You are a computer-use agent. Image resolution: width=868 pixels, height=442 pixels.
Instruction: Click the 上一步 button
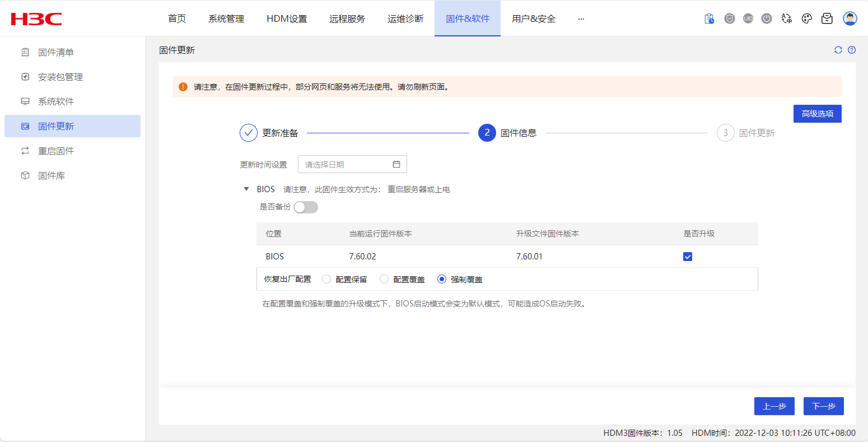pos(774,406)
